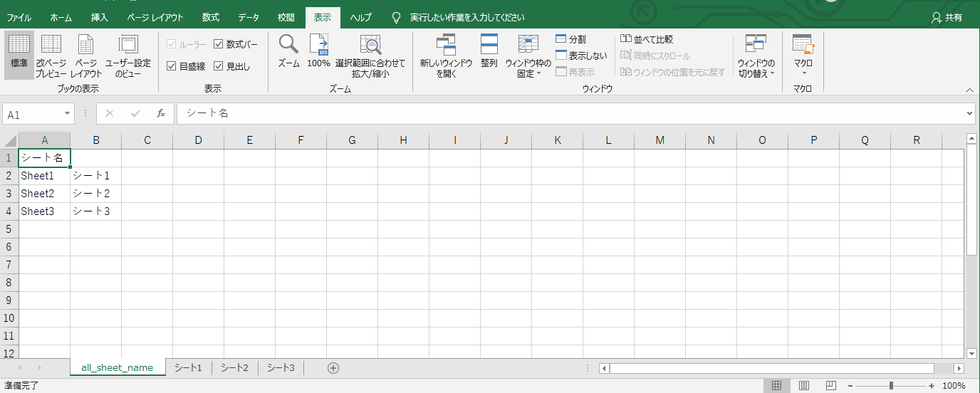Uncheck the gridlines (目盛線) checkbox

click(x=172, y=66)
